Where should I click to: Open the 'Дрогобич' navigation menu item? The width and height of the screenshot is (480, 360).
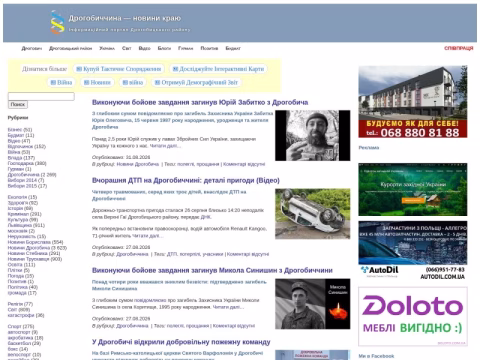[32, 48]
